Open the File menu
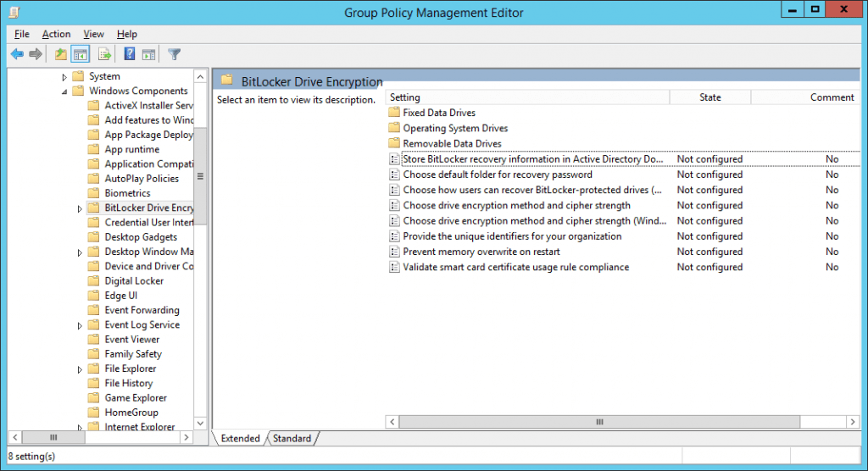 coord(21,34)
